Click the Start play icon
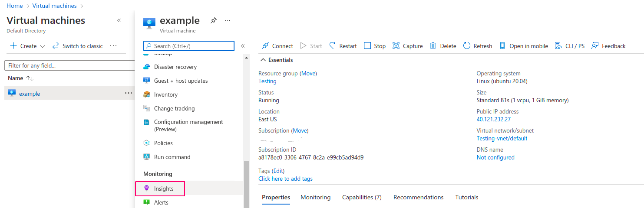644x208 pixels. [x=304, y=46]
